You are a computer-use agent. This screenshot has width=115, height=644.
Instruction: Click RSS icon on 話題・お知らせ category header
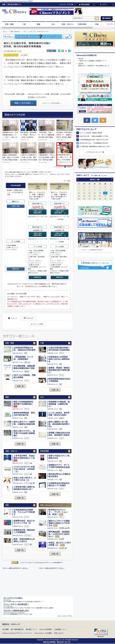(34, 451)
